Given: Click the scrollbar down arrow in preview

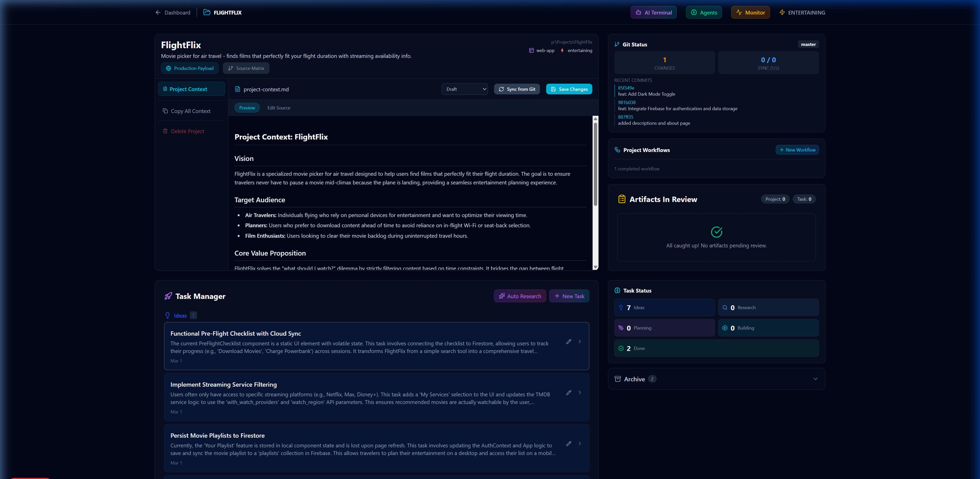Looking at the screenshot, I should point(595,267).
